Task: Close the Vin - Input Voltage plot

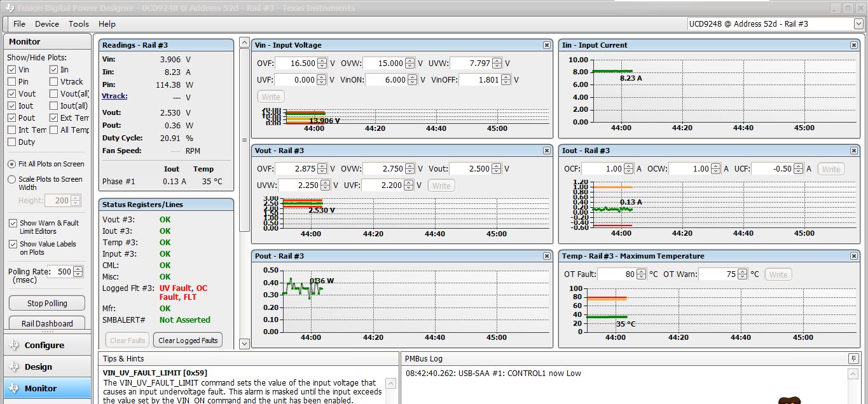Action: point(546,45)
